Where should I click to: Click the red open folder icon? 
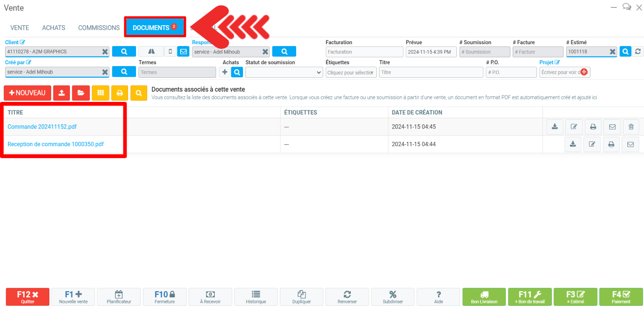tap(81, 93)
